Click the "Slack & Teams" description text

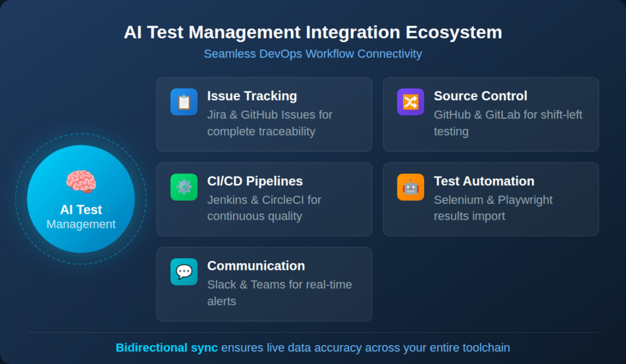[279, 285]
